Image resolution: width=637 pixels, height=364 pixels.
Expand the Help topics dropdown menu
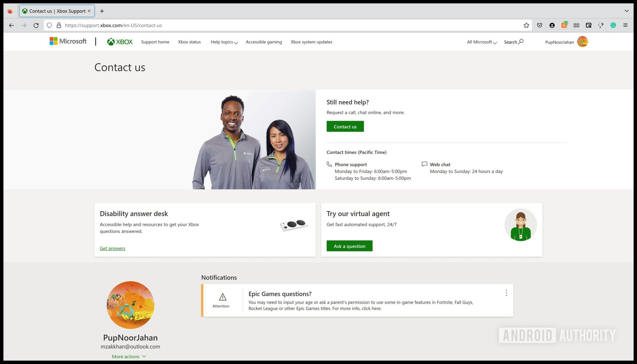224,41
